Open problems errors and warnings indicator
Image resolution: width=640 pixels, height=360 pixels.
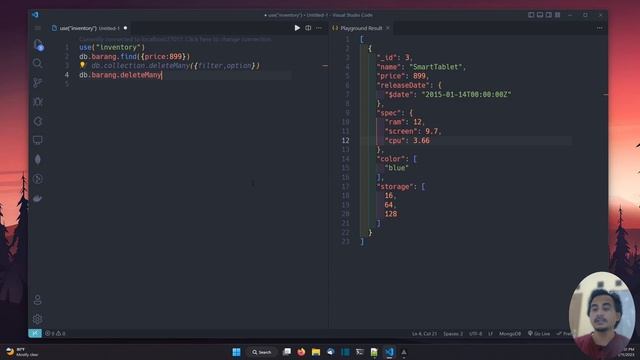(x=55, y=333)
